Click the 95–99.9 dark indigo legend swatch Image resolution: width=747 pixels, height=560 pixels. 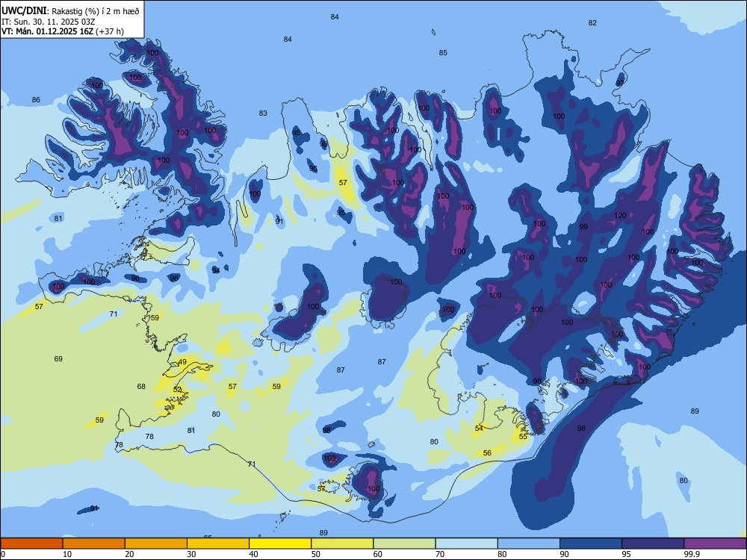pyautogui.click(x=653, y=544)
